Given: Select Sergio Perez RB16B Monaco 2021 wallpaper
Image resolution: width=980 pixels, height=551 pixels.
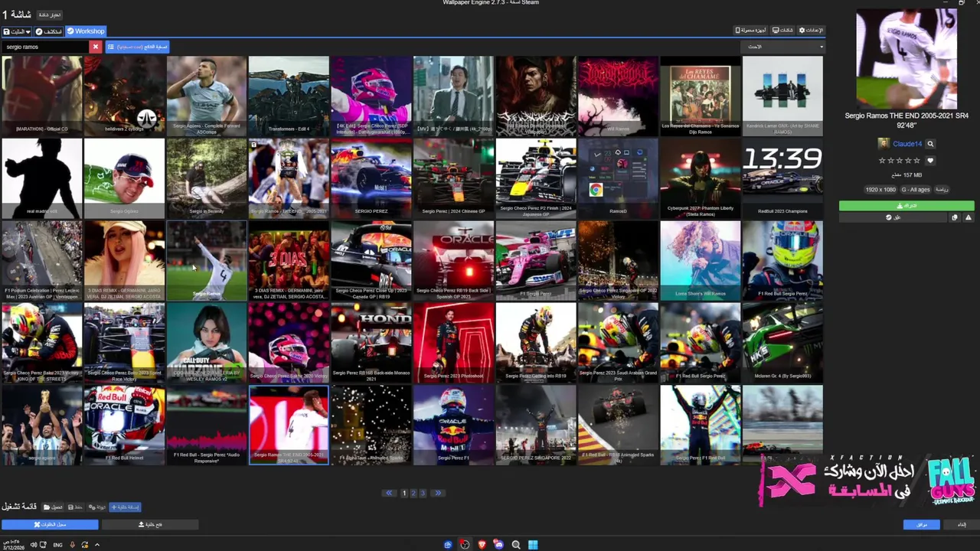Looking at the screenshot, I should pos(371,342).
